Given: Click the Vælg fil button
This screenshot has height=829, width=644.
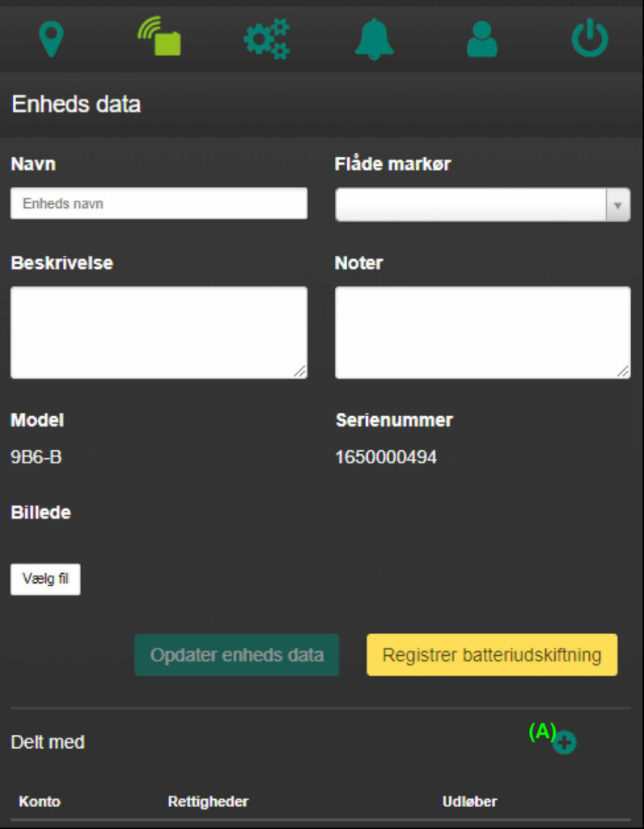Looking at the screenshot, I should [45, 579].
